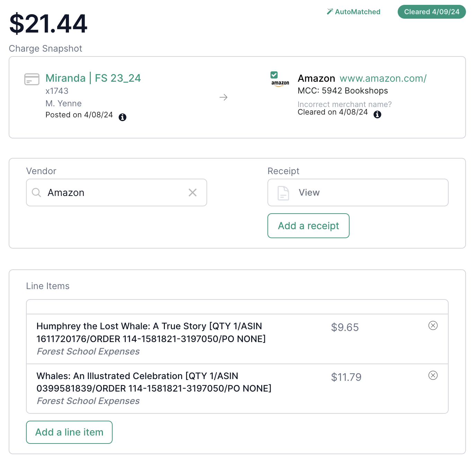Screen dimensions: 476x466
Task: Click the Add a line item button
Action: 69,432
